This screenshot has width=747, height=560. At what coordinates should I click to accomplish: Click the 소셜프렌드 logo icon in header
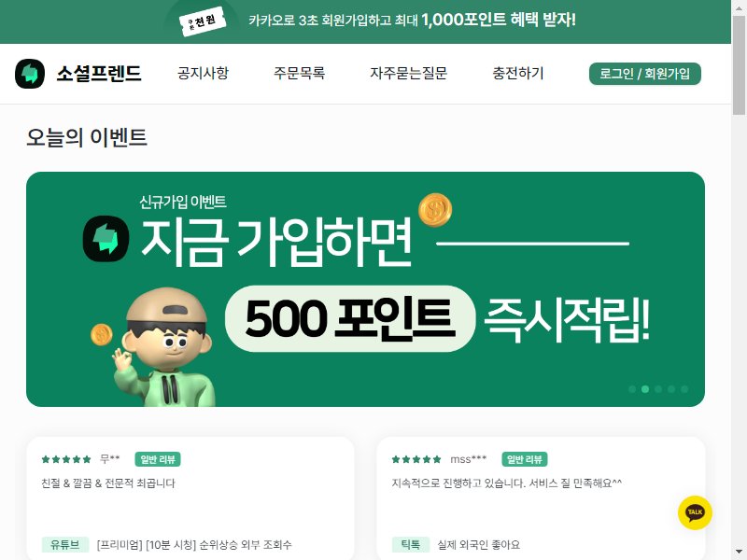tap(30, 74)
